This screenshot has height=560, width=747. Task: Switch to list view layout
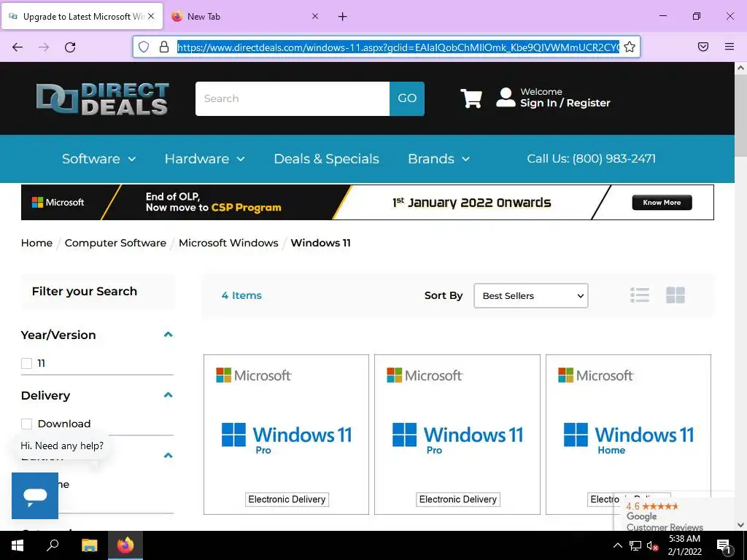pos(640,295)
